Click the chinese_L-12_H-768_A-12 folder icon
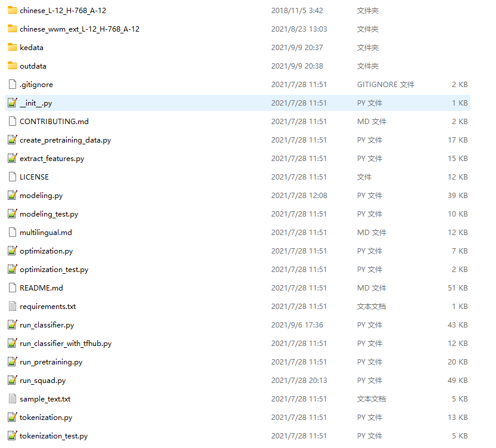This screenshot has width=496, height=448. [13, 11]
